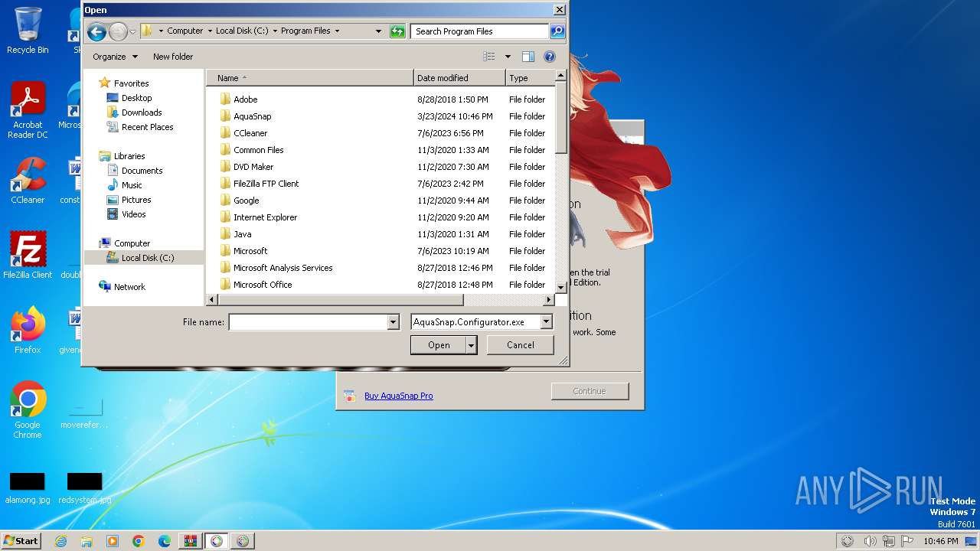Click the Buy AquaSnap Pro link
Viewport: 980px width, 551px height.
coord(398,396)
